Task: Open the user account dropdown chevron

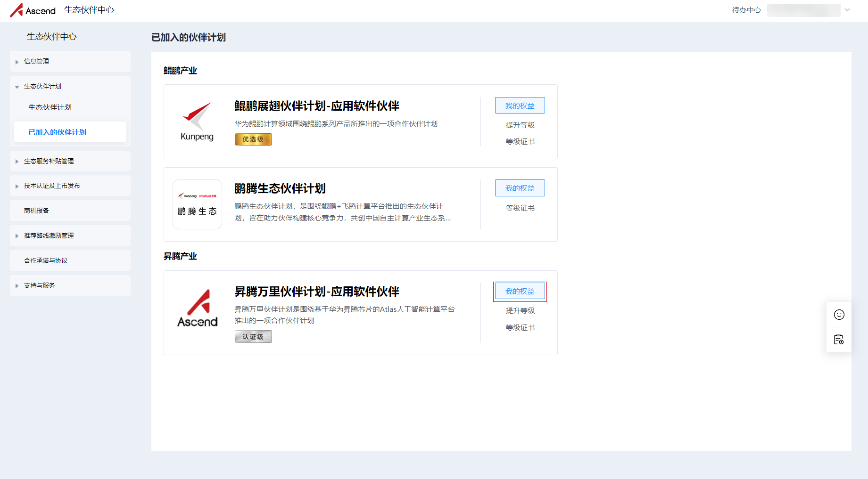Action: (847, 10)
